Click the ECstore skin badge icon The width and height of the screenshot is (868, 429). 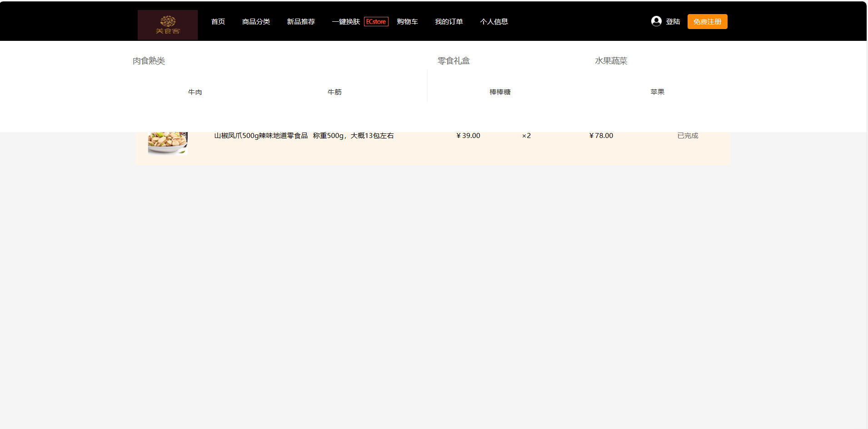[x=376, y=21]
